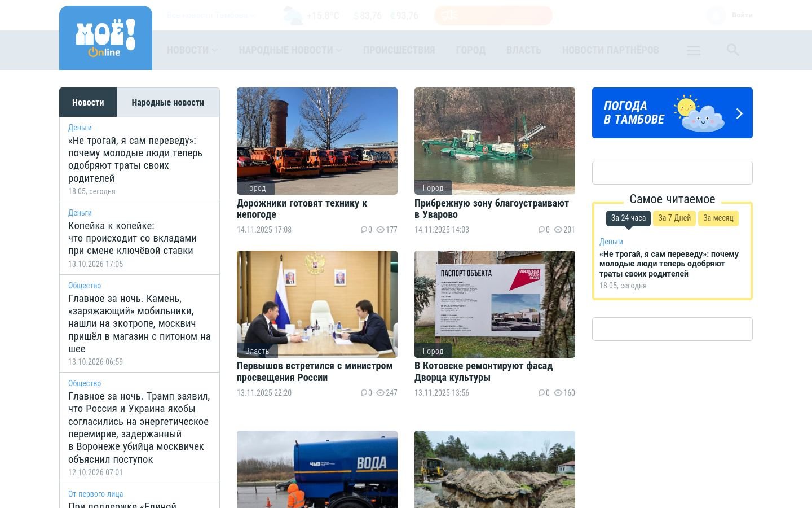
Task: Open Город in the navigation bar
Action: click(x=471, y=50)
